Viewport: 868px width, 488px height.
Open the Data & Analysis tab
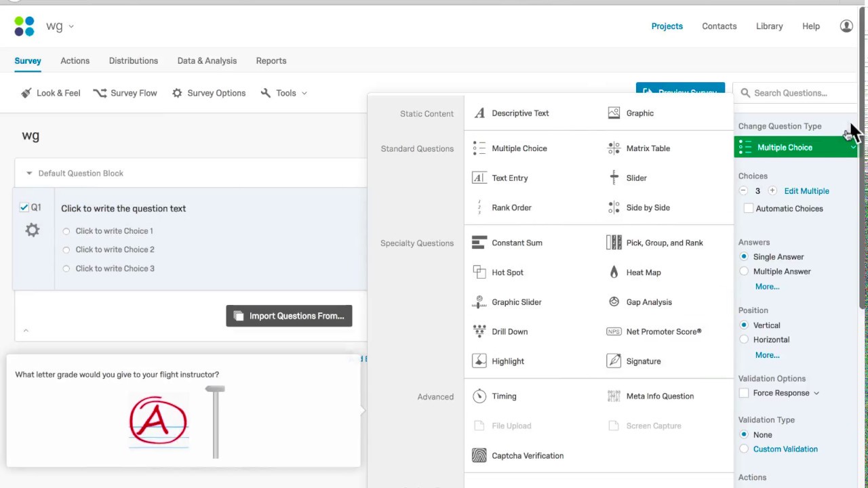pos(207,61)
